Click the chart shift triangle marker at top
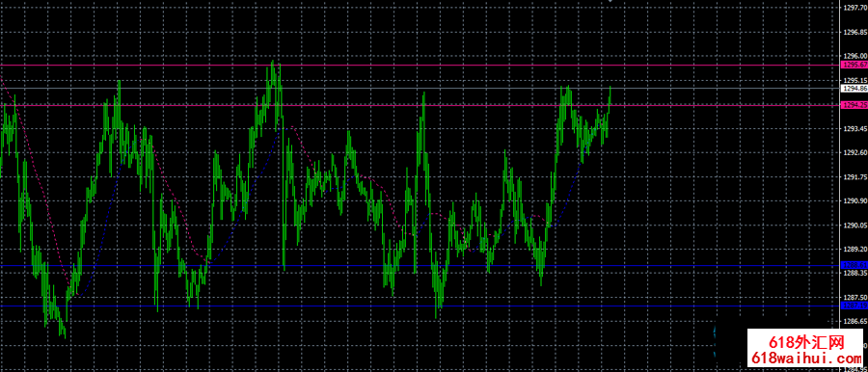This screenshot has height=372, width=868. tap(610, 2)
